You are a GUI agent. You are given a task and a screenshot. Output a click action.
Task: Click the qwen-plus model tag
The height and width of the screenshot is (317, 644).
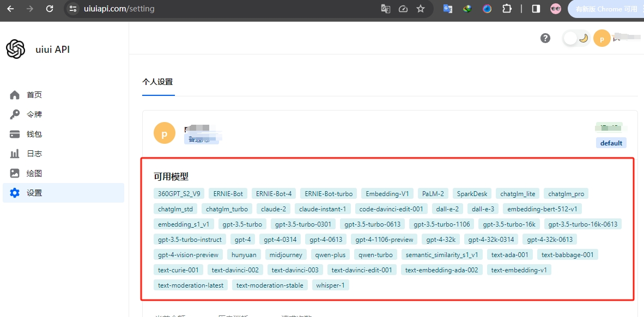point(330,255)
